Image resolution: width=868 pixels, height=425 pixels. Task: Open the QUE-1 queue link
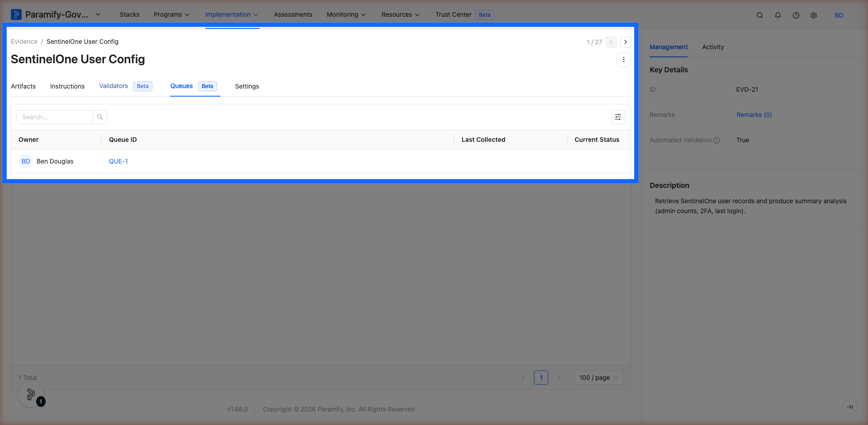(x=118, y=161)
